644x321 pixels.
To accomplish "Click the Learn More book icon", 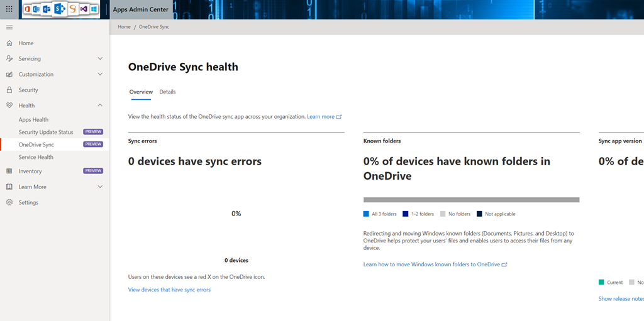I will (x=9, y=187).
